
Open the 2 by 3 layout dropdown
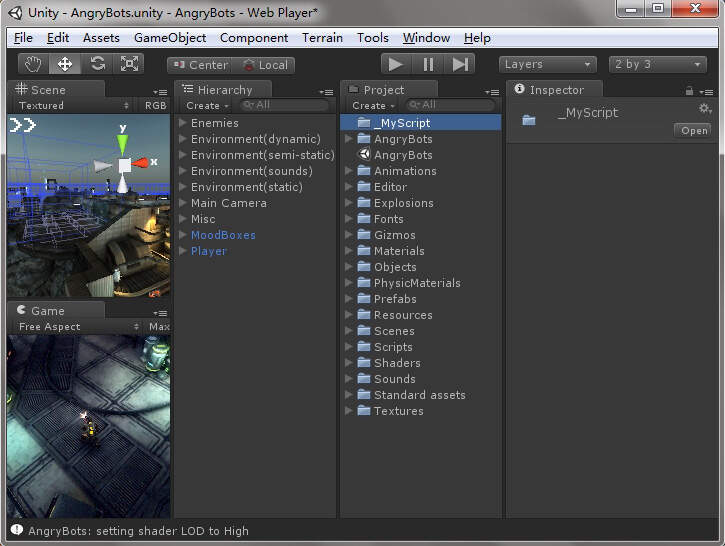[658, 64]
